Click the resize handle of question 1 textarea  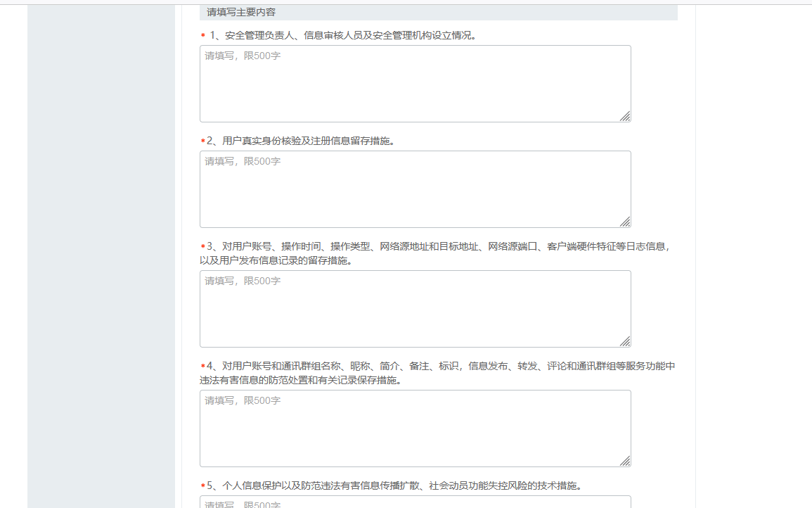coord(625,117)
